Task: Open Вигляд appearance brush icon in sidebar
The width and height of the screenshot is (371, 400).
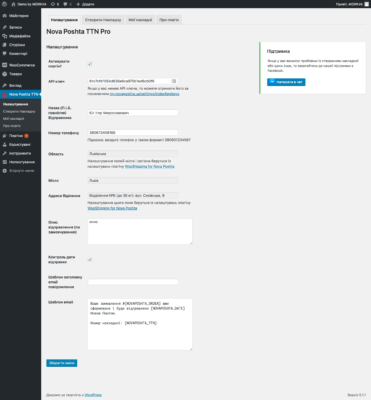Action: pyautogui.click(x=4, y=85)
